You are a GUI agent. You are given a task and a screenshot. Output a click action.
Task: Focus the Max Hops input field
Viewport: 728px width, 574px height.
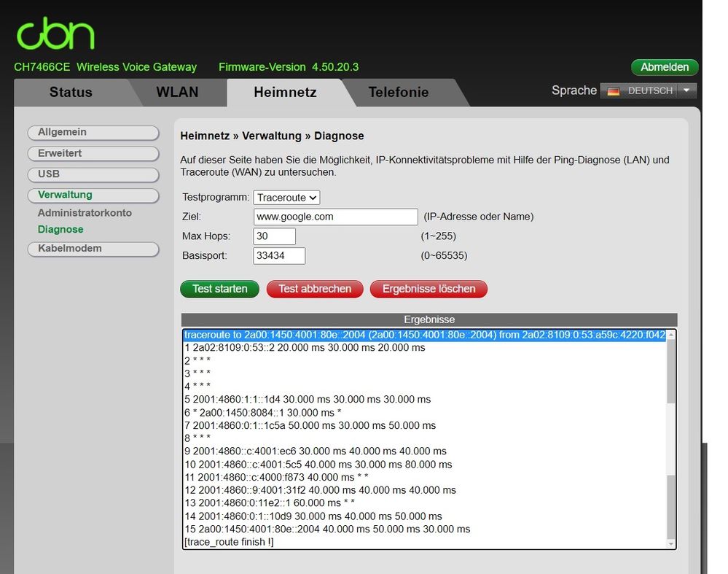[x=275, y=236]
